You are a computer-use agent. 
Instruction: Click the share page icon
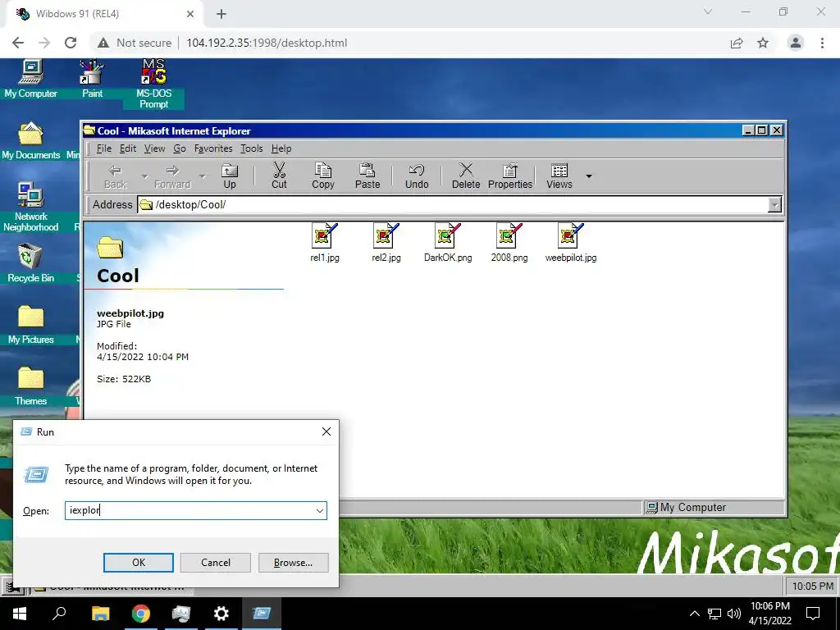(737, 43)
